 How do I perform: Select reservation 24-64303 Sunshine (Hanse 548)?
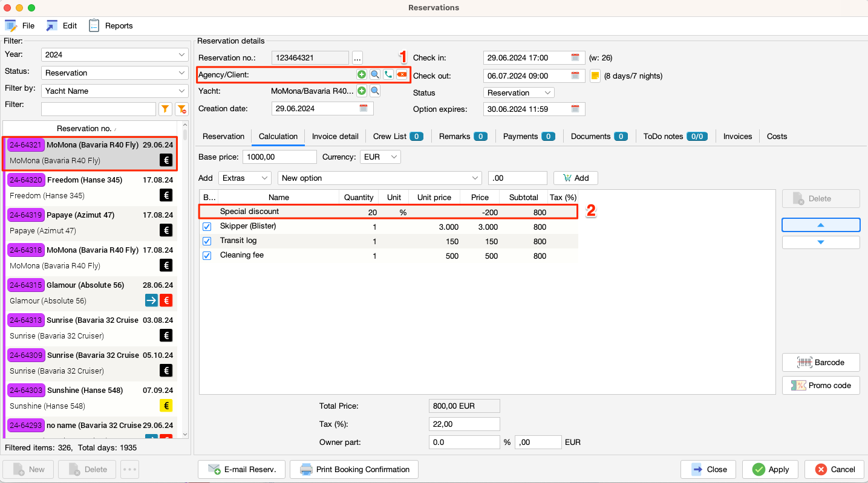pos(91,398)
